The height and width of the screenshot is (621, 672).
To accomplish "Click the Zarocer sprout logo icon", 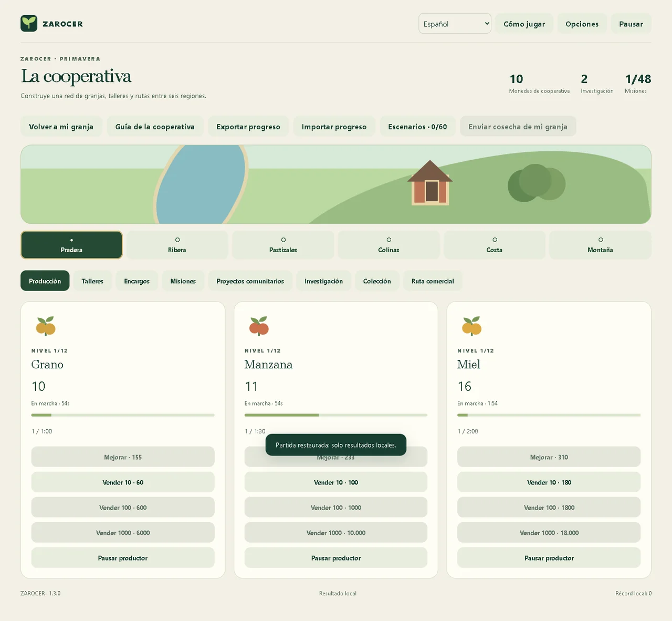I will coord(29,23).
